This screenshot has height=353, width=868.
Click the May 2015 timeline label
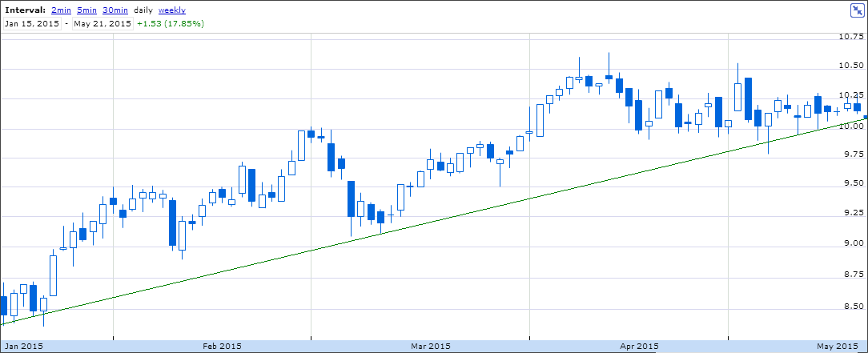tap(838, 347)
